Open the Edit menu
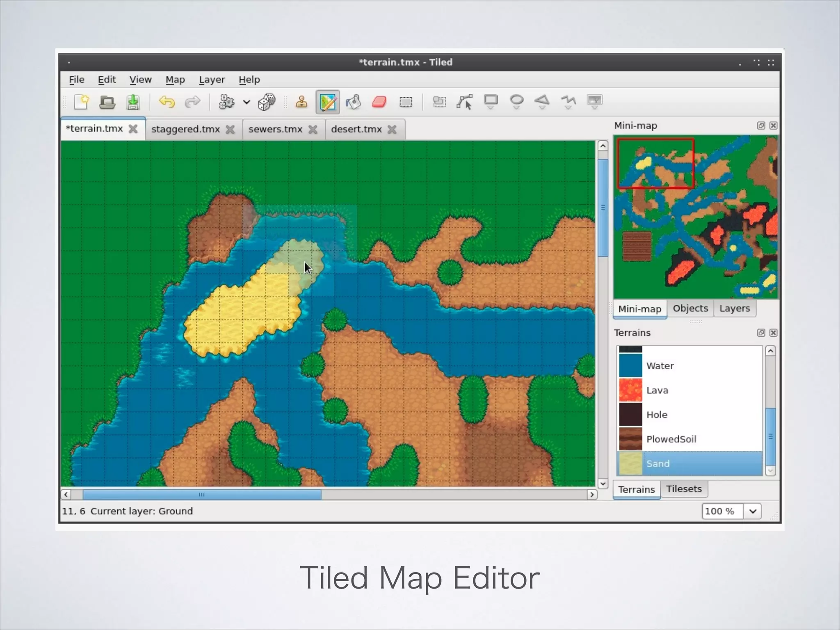 pos(107,80)
